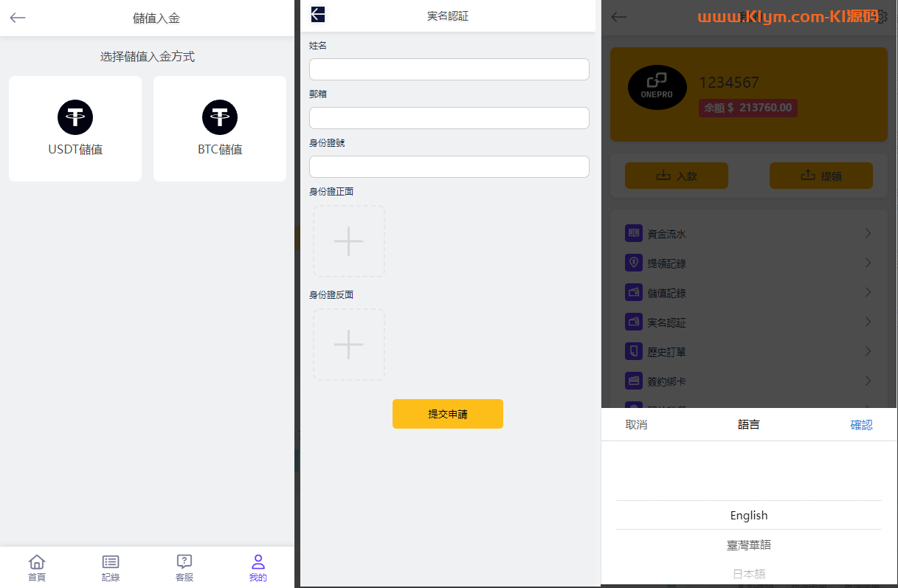
Task: Cancel the language picker with 取消
Action: click(636, 424)
